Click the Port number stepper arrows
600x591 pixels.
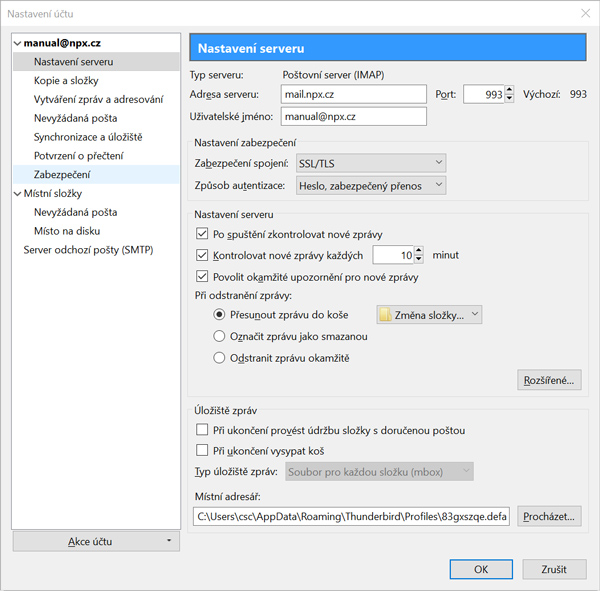tap(508, 95)
